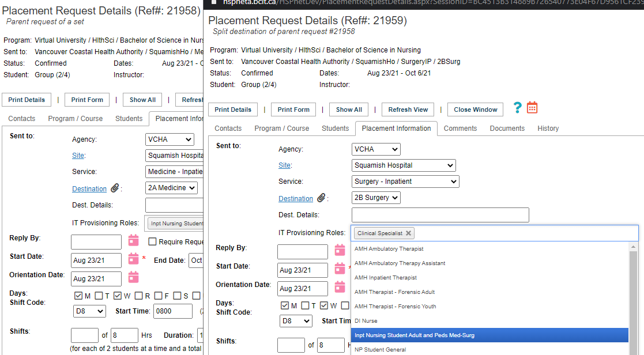This screenshot has height=355, width=644.
Task: Open the Surgery - Inpatient service dropdown
Action: (x=405, y=182)
